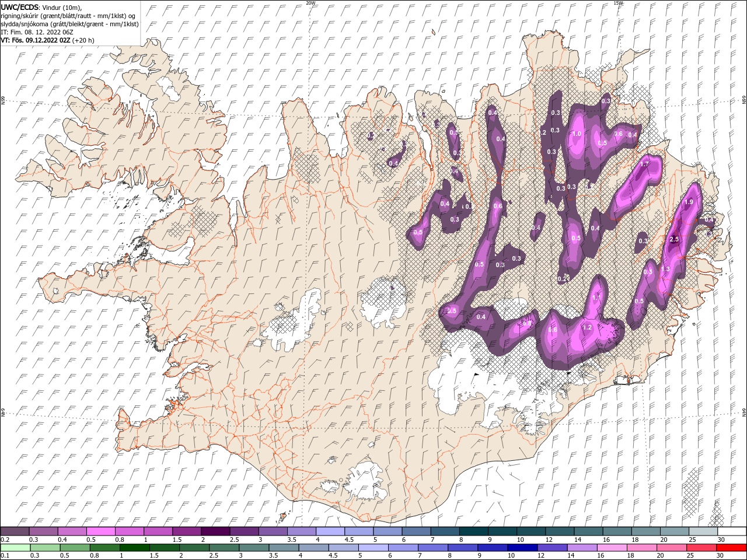The height and width of the screenshot is (560, 747).
Task: Pick lower legend purple swatch between 12 and 14
Action: coord(552,547)
